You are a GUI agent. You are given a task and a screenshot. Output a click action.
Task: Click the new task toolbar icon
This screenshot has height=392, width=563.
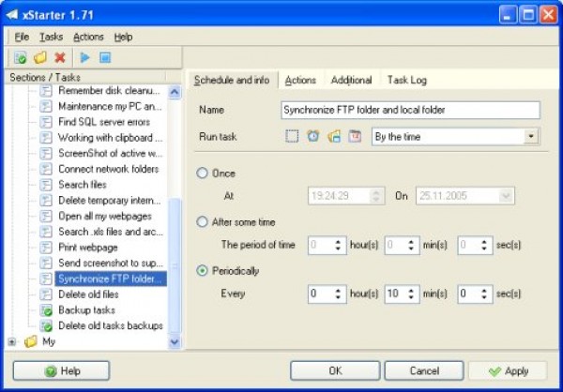[22, 58]
